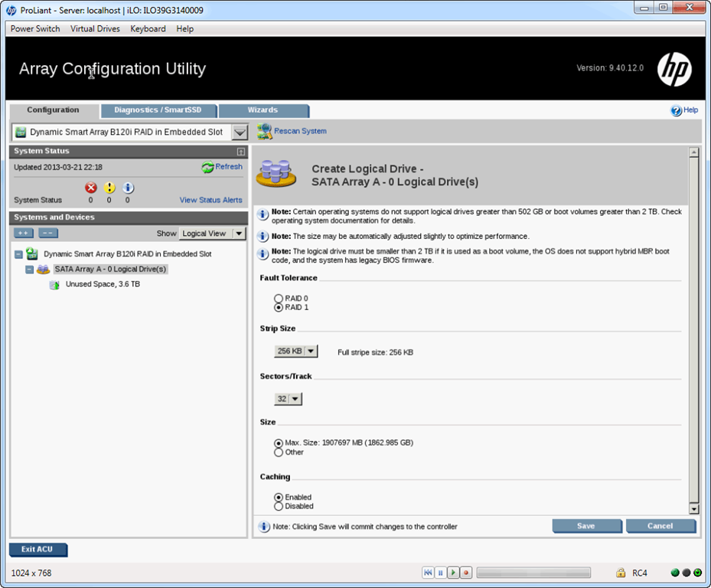Select the 'SATA Array A - 0 Logical Drive(s)' tree row

click(x=111, y=269)
